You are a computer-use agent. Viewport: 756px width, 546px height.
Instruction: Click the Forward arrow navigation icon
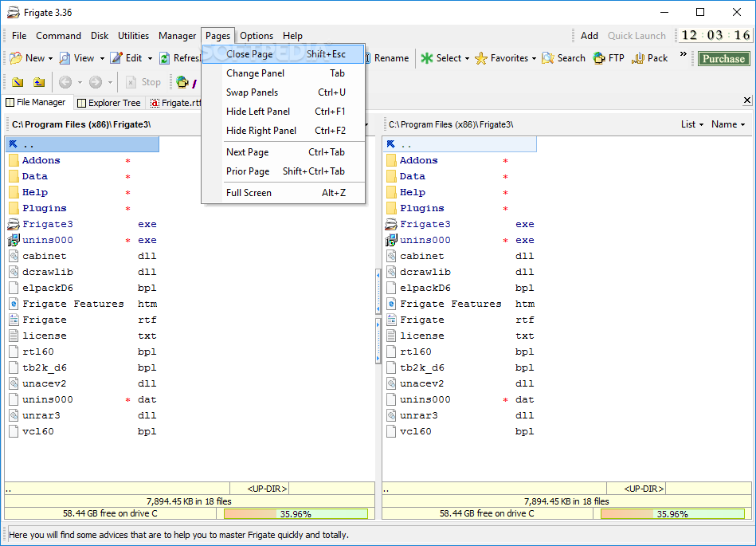(x=96, y=82)
